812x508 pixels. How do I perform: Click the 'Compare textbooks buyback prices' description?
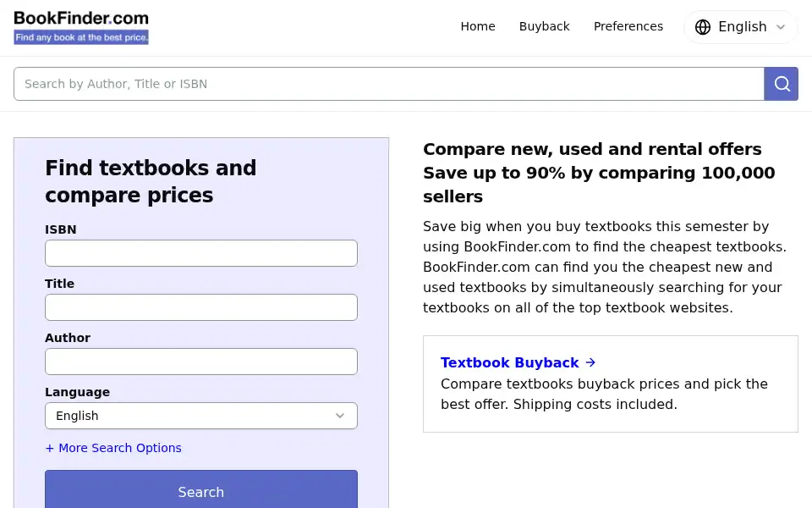click(604, 394)
